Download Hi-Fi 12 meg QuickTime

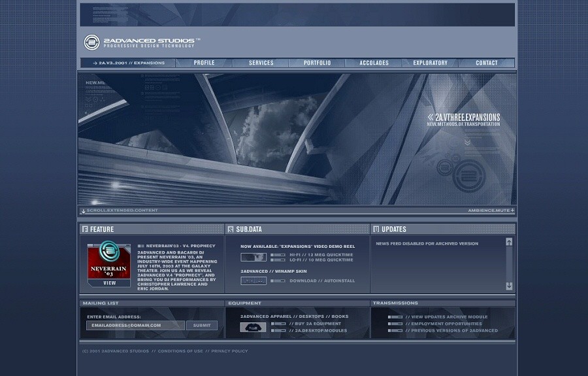click(321, 255)
